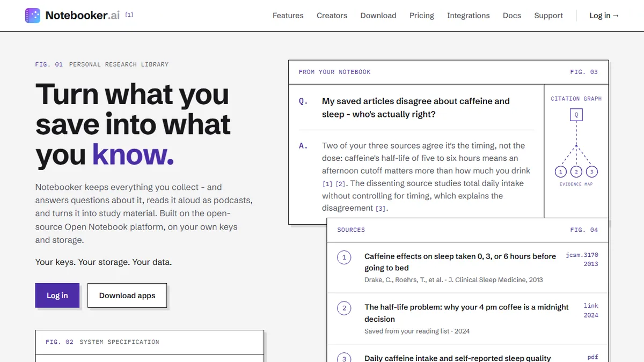Select evidence node 3 in citation graph

pyautogui.click(x=591, y=172)
